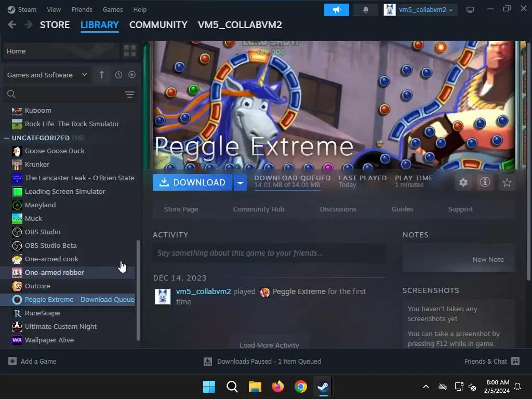Open the Peggle Extreme manage gear icon
This screenshot has height=399, width=532.
point(463,182)
